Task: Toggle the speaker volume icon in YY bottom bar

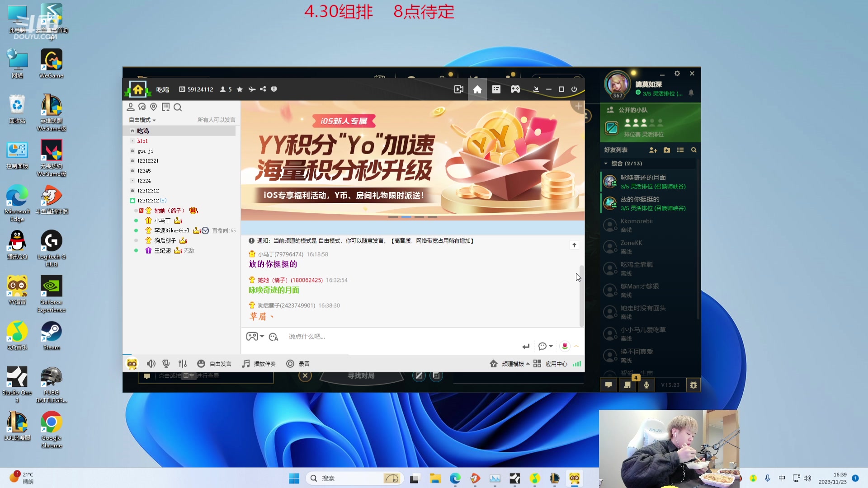Action: tap(151, 364)
